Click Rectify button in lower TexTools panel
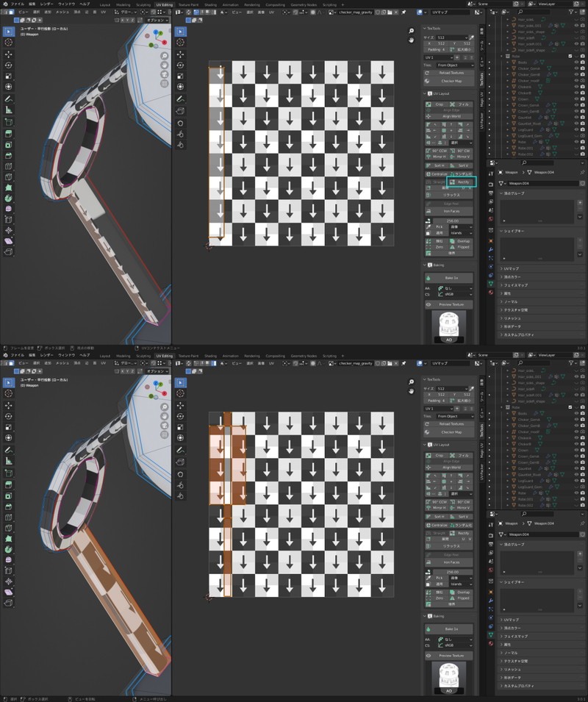Screen dimensions: 588x702 pos(460,533)
